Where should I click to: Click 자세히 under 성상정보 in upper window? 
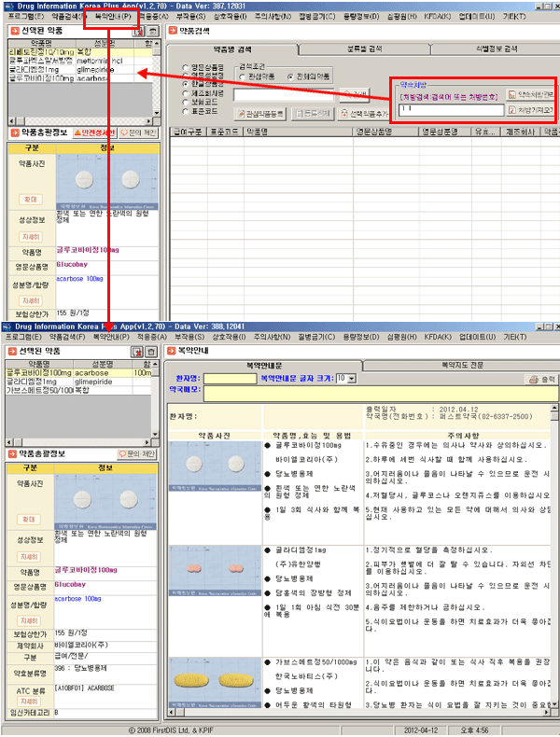[31, 237]
